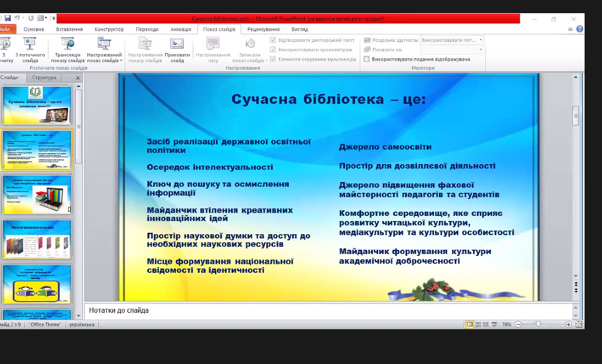Open PowerPoint Help question mark icon
This screenshot has width=602, height=364.
click(x=580, y=29)
